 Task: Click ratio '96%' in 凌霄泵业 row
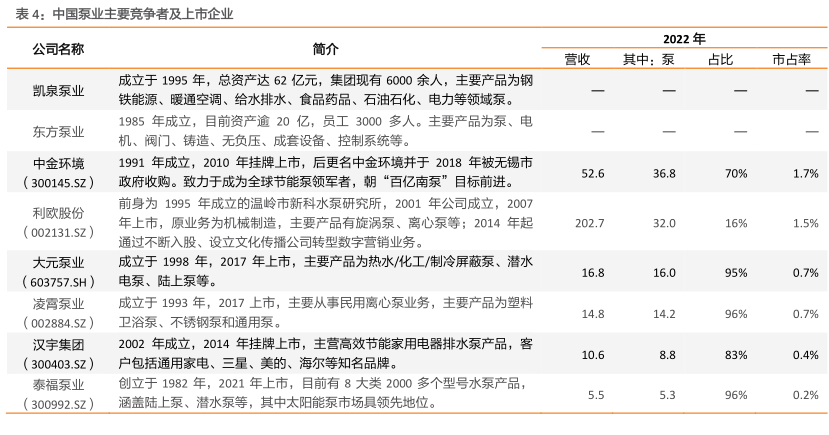point(736,314)
